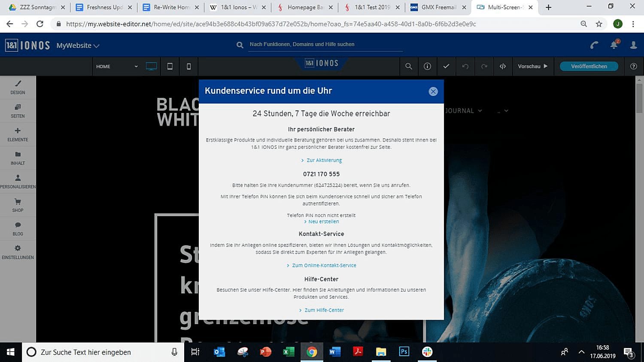The height and width of the screenshot is (362, 644).
Task: Switch to 1&1 Test 2019 browser tab
Action: 372,7
